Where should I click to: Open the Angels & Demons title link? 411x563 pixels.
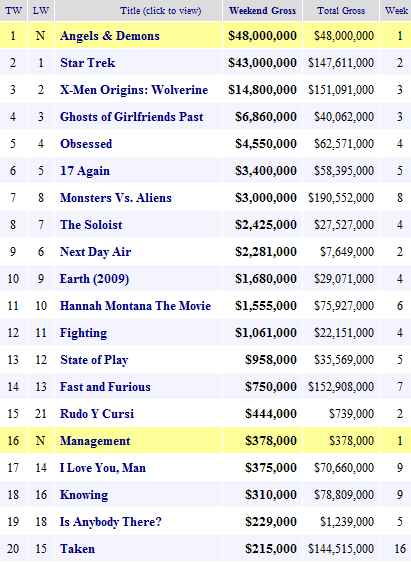pos(110,36)
